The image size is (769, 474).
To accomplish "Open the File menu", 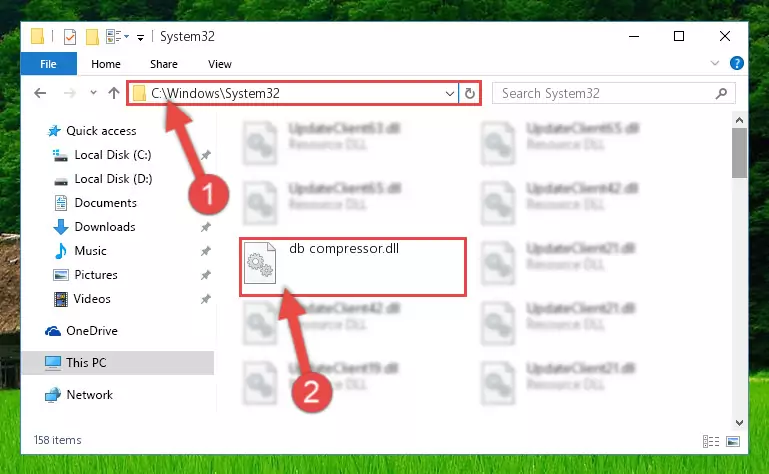I will (48, 64).
